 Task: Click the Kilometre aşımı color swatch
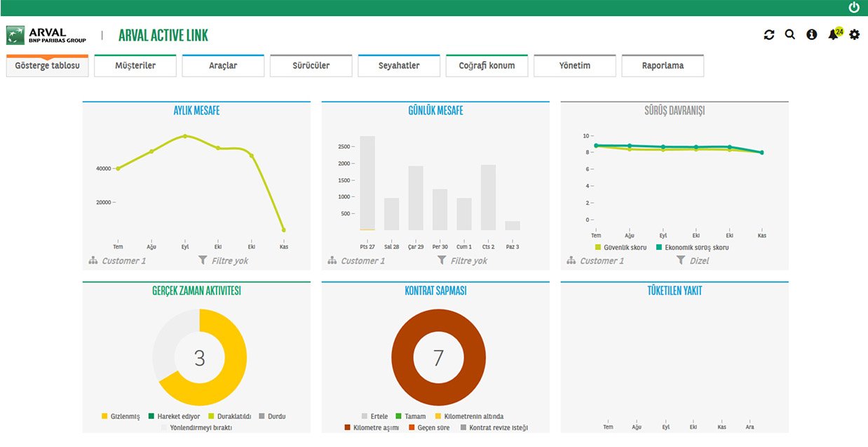[x=347, y=427]
